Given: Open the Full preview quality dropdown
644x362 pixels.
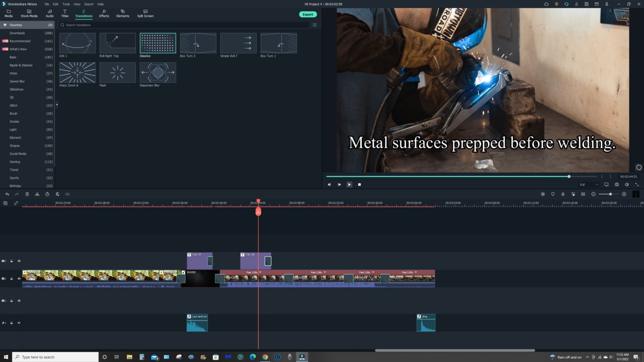Looking at the screenshot, I should point(588,185).
